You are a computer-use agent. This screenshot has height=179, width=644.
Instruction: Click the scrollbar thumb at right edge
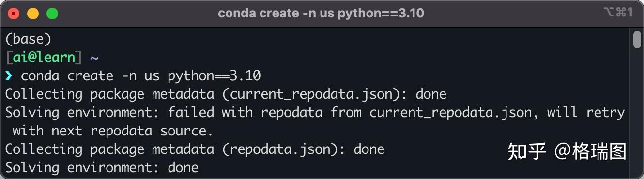[637, 40]
